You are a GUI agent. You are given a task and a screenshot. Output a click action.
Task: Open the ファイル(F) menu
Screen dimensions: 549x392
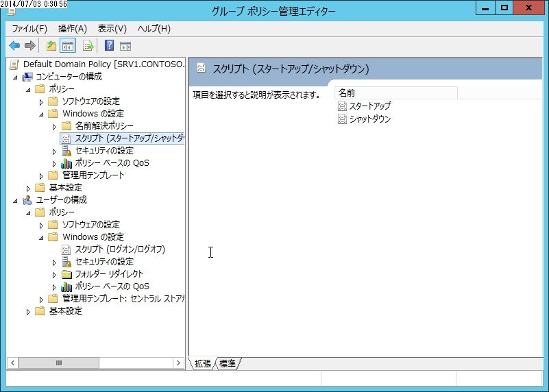click(29, 28)
